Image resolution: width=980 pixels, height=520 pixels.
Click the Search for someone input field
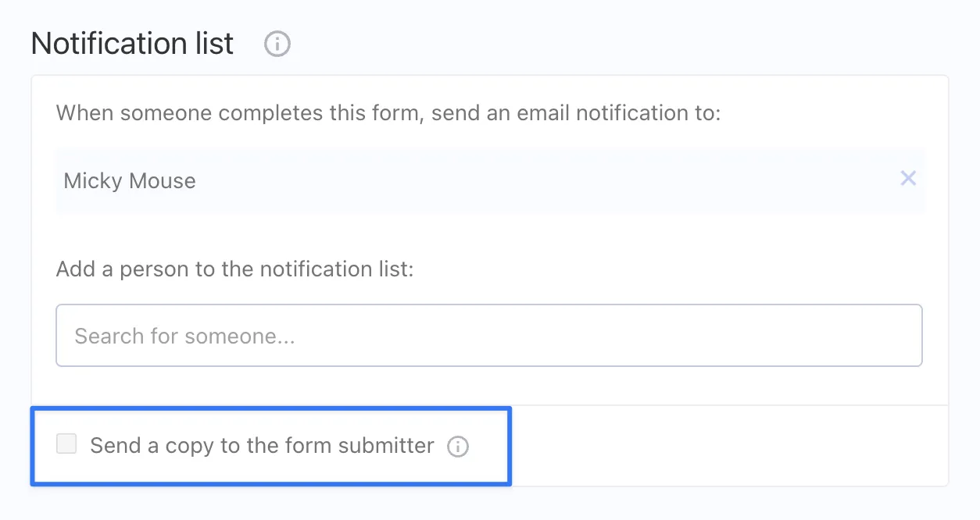coord(488,336)
